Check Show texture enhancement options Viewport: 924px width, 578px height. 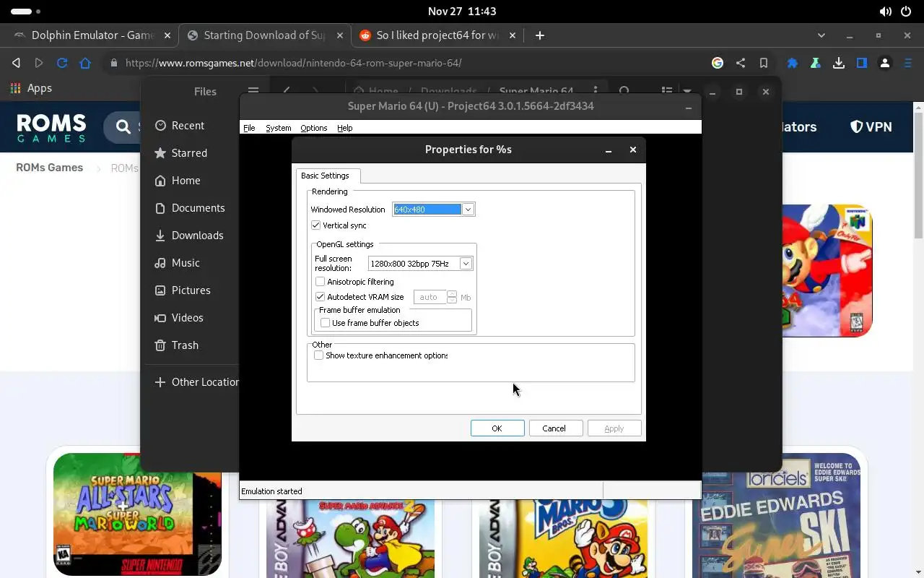click(318, 355)
